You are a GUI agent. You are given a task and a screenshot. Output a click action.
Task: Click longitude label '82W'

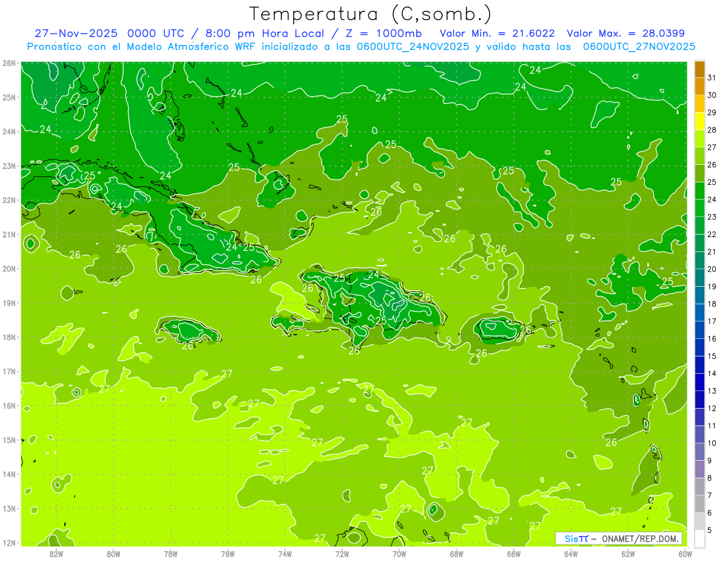56,554
